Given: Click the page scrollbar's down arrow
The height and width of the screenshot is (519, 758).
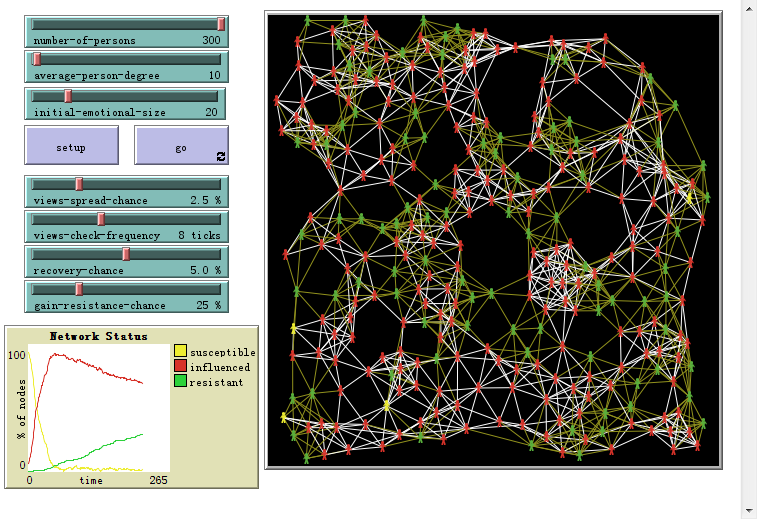Looking at the screenshot, I should tap(749, 510).
